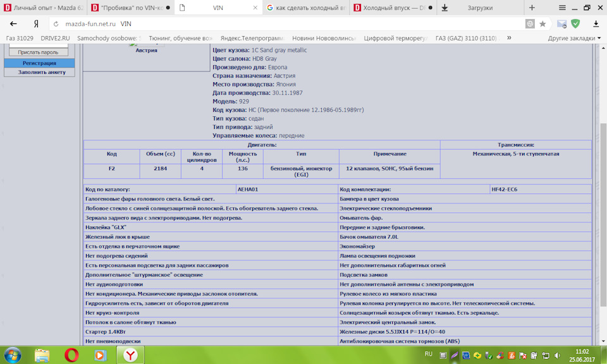The image size is (607, 364).
Task: Click the page vertical scrollbar thumb
Action: click(x=603, y=215)
